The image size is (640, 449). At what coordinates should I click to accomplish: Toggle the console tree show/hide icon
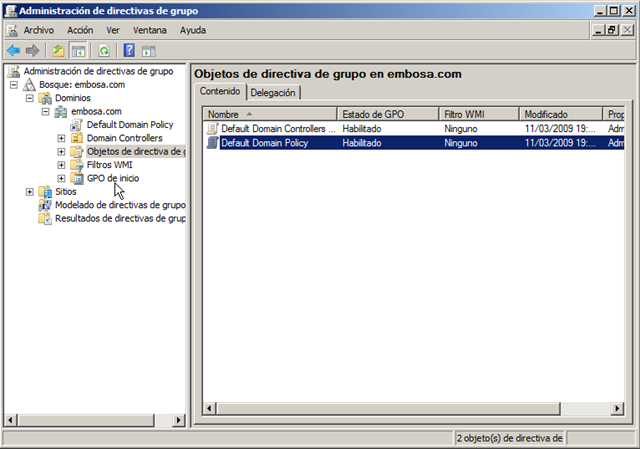click(78, 50)
